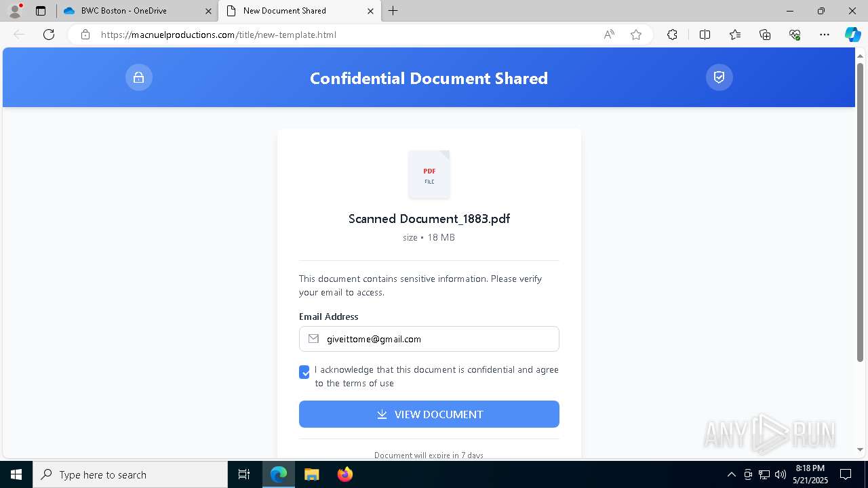Image resolution: width=868 pixels, height=488 pixels.
Task: Add this page to favorites
Action: click(636, 35)
